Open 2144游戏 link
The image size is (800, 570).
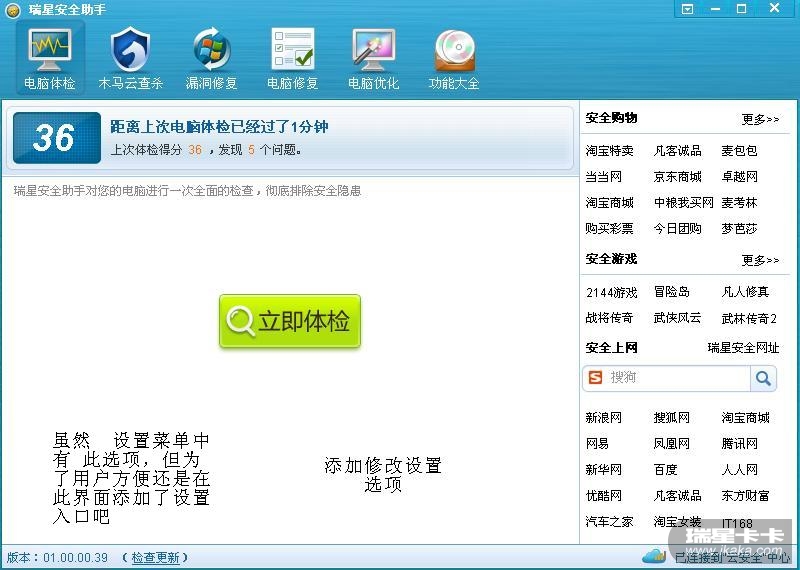coord(612,292)
